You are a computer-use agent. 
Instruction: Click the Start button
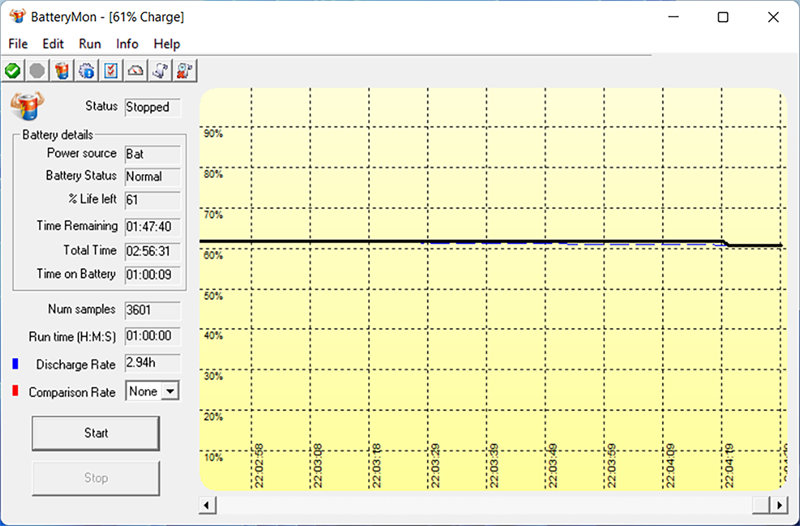coord(96,433)
